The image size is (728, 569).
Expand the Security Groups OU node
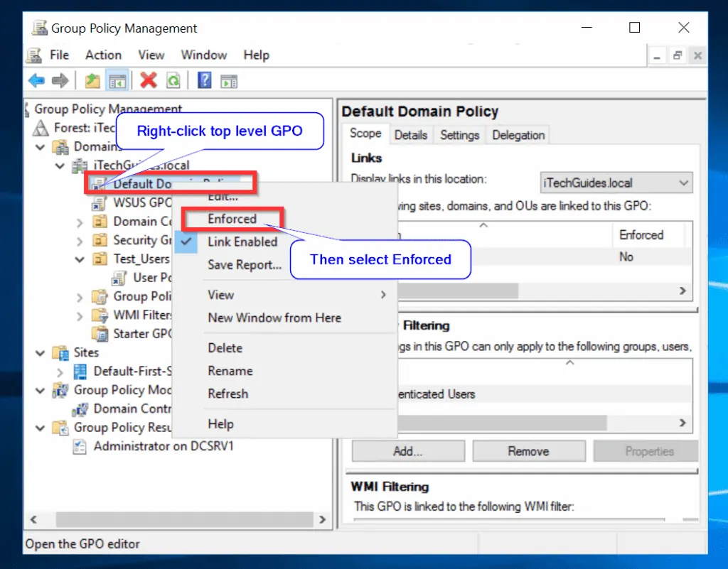(x=80, y=241)
